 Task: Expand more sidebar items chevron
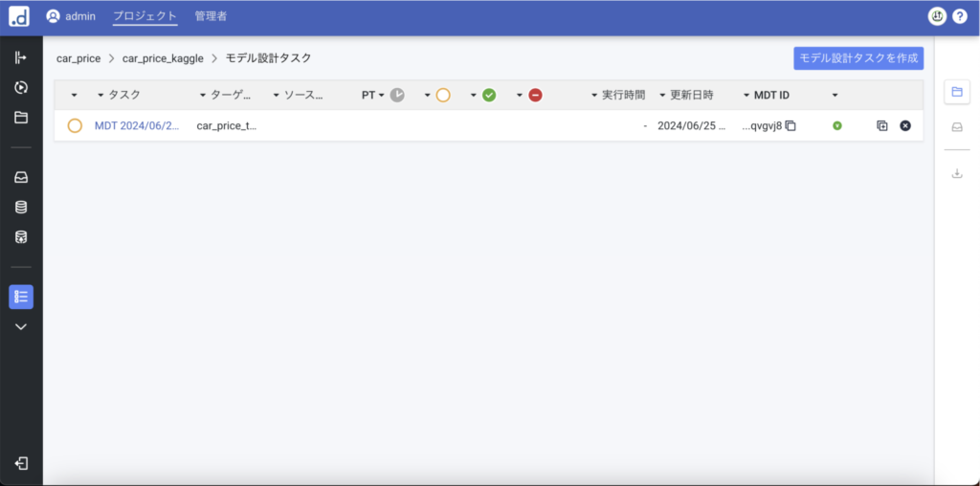[x=21, y=326]
